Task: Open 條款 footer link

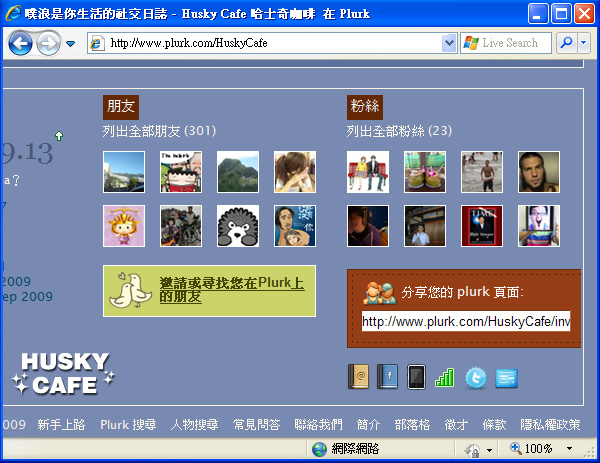Action: (494, 425)
